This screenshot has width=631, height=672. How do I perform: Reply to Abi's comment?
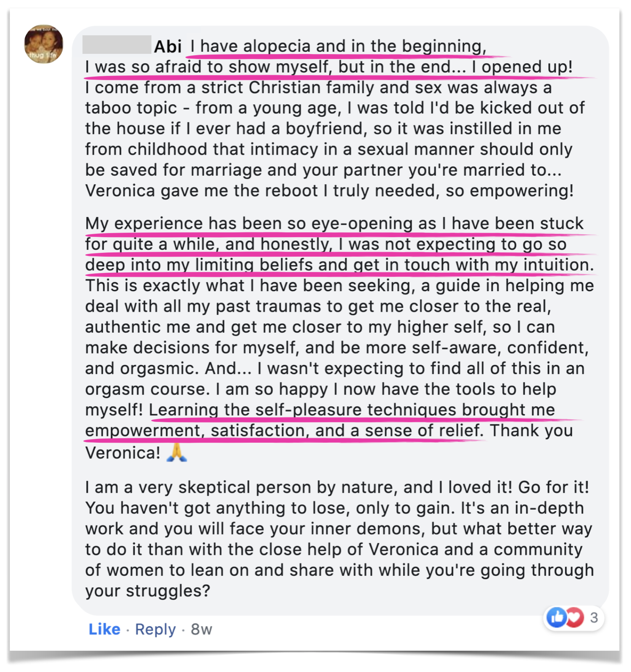[x=155, y=629]
